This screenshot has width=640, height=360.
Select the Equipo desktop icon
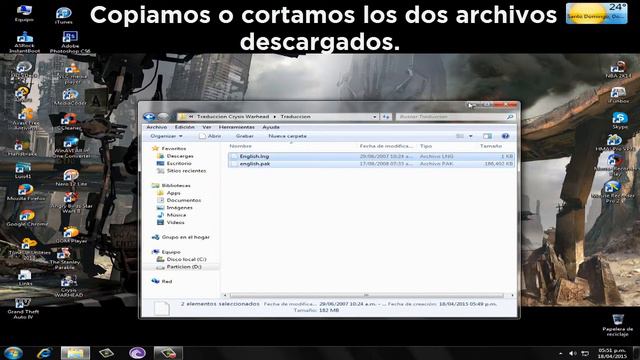point(24,13)
